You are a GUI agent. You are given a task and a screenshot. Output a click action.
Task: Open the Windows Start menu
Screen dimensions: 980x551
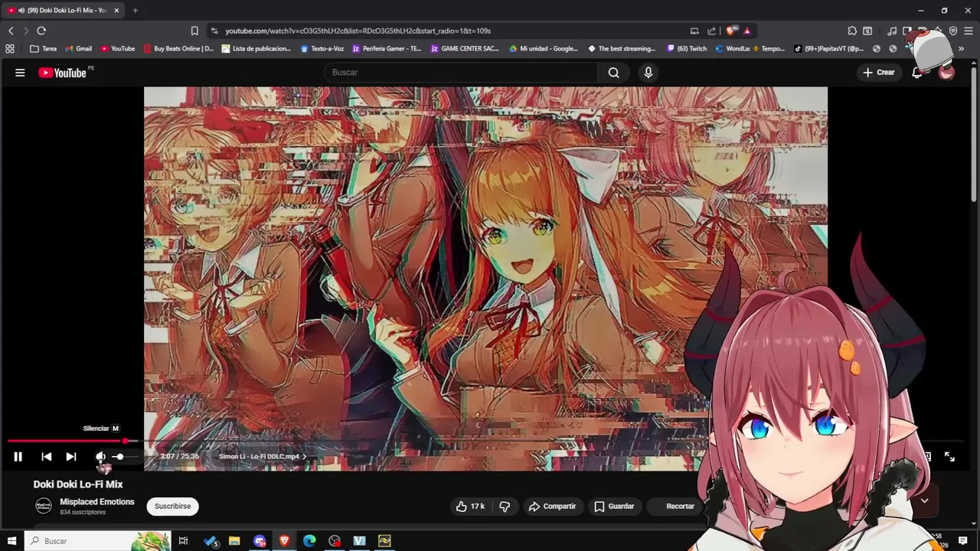(x=11, y=541)
